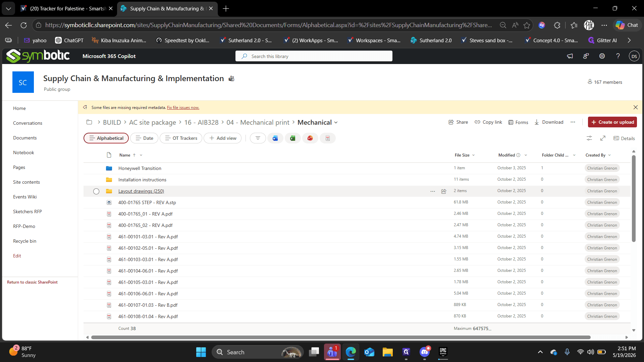
Task: Click vertical scrollbar of file list
Action: [634, 198]
